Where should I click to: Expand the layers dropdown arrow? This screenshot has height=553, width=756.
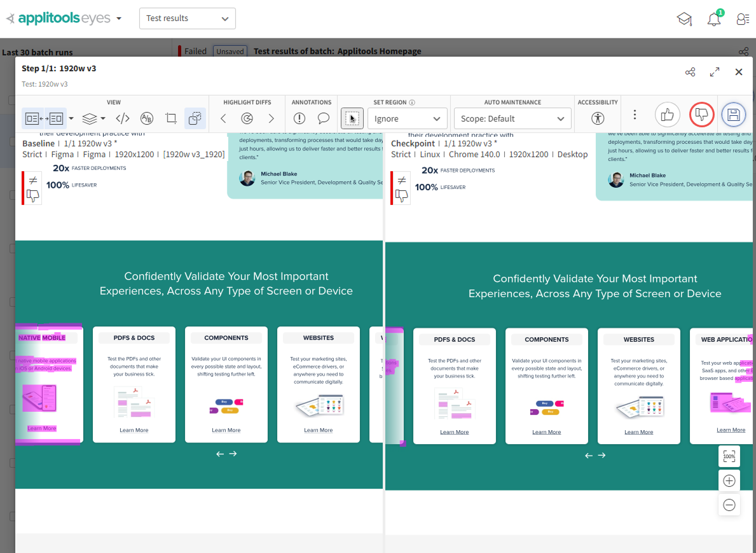pyautogui.click(x=102, y=118)
